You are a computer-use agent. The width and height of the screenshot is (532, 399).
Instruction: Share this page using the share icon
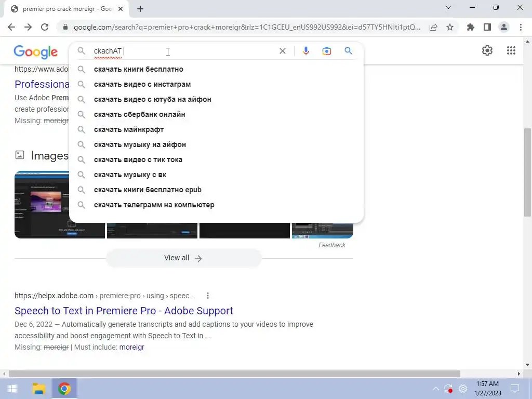[433, 27]
